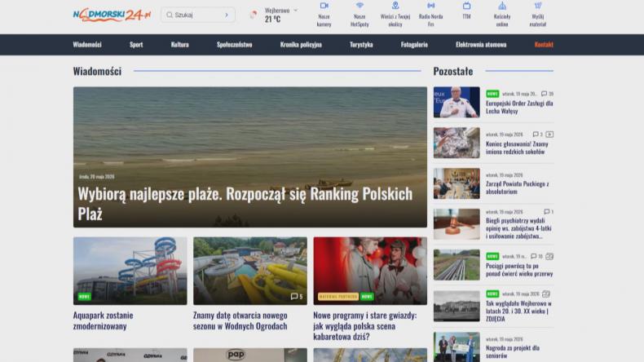Viewport: 644px width, 362px height.
Task: Click NEWS badge on Wejherowo ZDJĘCIA article
Action: (x=492, y=294)
